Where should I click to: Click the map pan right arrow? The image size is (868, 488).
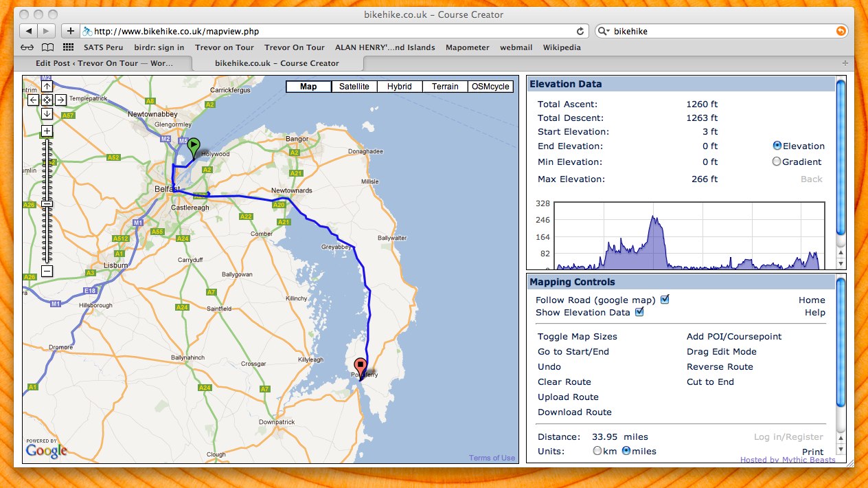[x=60, y=100]
